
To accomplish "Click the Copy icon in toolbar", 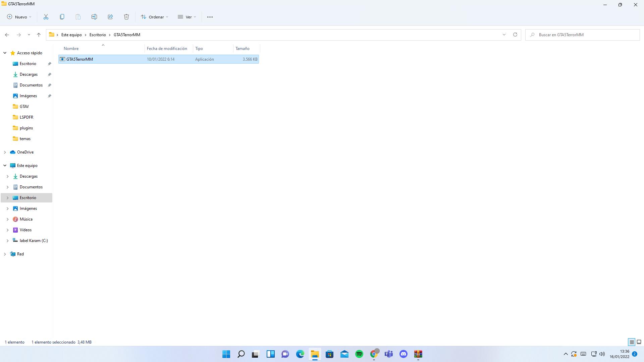I will pyautogui.click(x=62, y=17).
